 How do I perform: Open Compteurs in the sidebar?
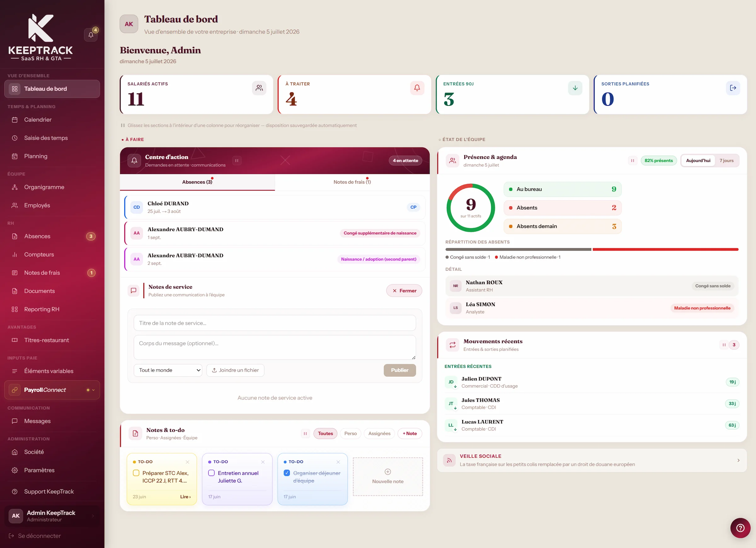coord(52,255)
